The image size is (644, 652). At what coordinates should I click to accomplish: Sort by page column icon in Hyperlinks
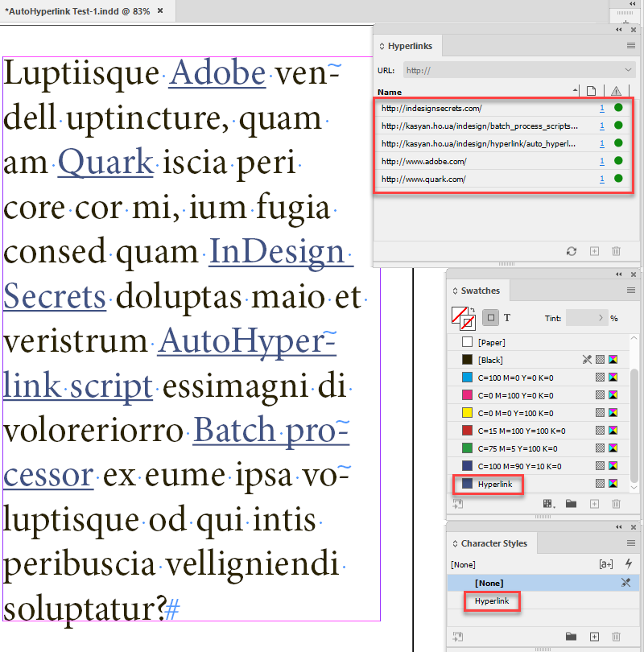591,91
